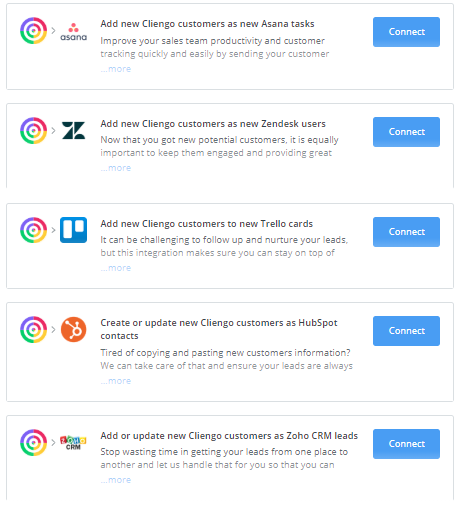Expand the Zendesk description with ...more
Screen dimensions: 466x514
(x=116, y=168)
